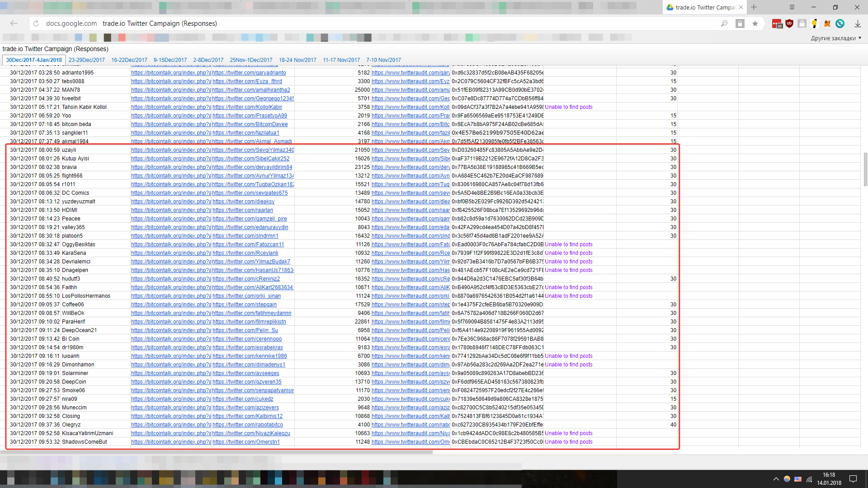Open the 2-8Dec/2017 sheet tab
Viewport: 868px width, 488px height.
pos(208,60)
